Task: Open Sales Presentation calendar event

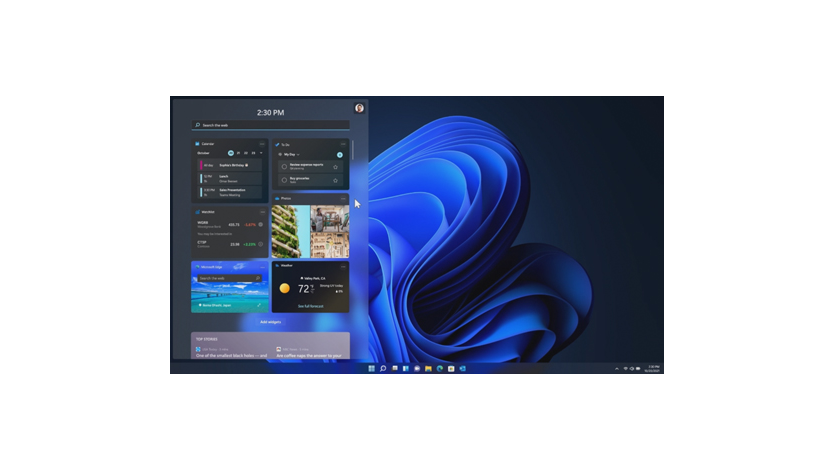Action: [x=231, y=192]
